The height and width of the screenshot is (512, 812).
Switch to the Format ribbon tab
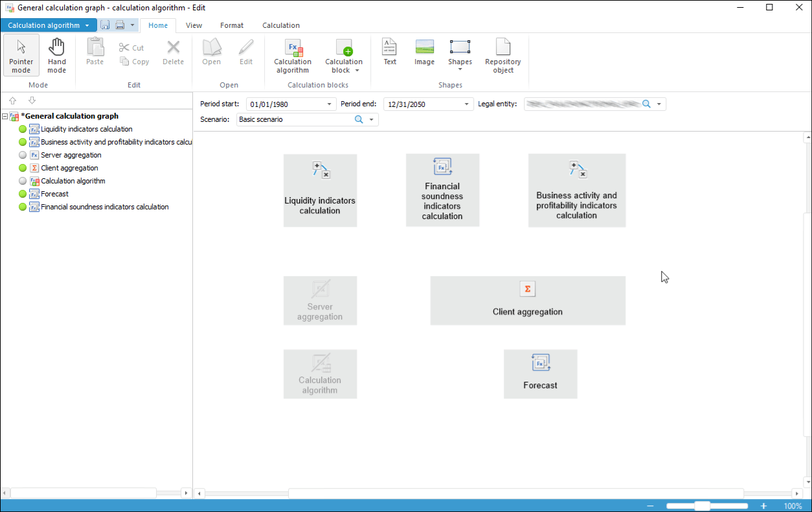232,25
